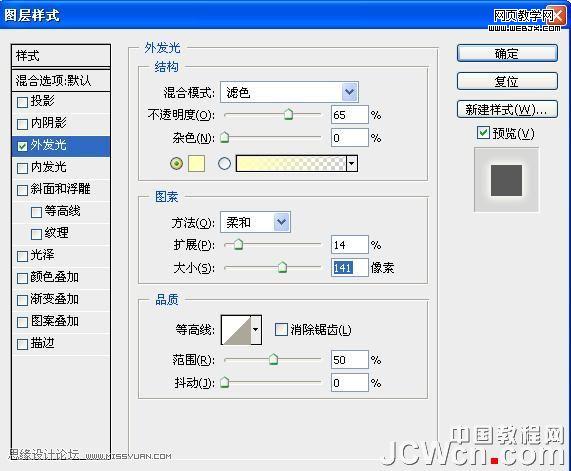Select the 外发光 entry in styles list
The height and width of the screenshot is (471, 571).
(61, 146)
